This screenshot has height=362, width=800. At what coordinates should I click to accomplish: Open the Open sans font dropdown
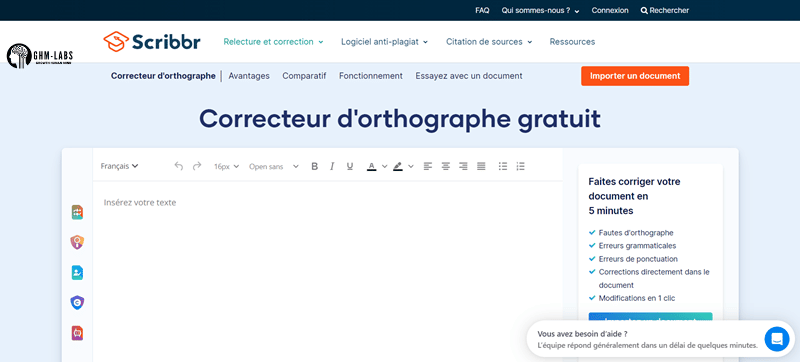click(x=273, y=166)
